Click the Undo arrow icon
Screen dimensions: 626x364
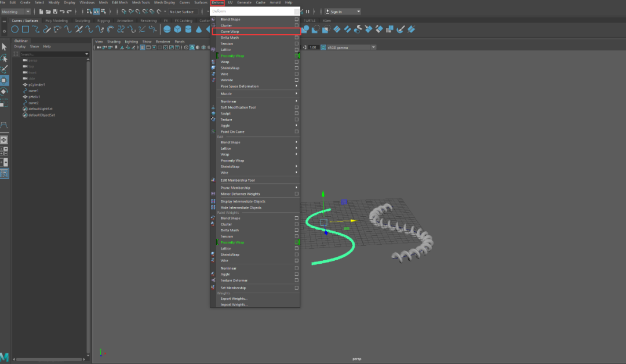tap(62, 12)
